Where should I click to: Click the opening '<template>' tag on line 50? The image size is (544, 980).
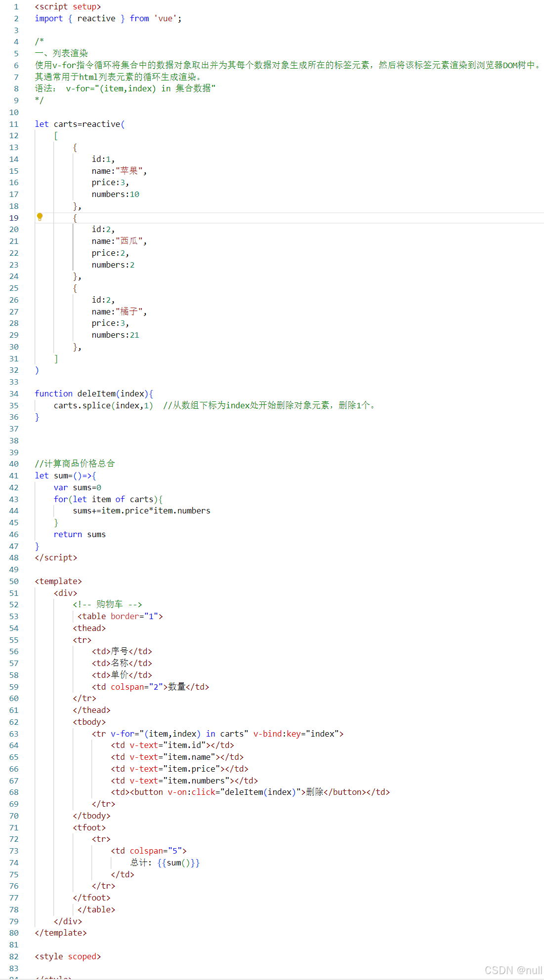click(58, 581)
